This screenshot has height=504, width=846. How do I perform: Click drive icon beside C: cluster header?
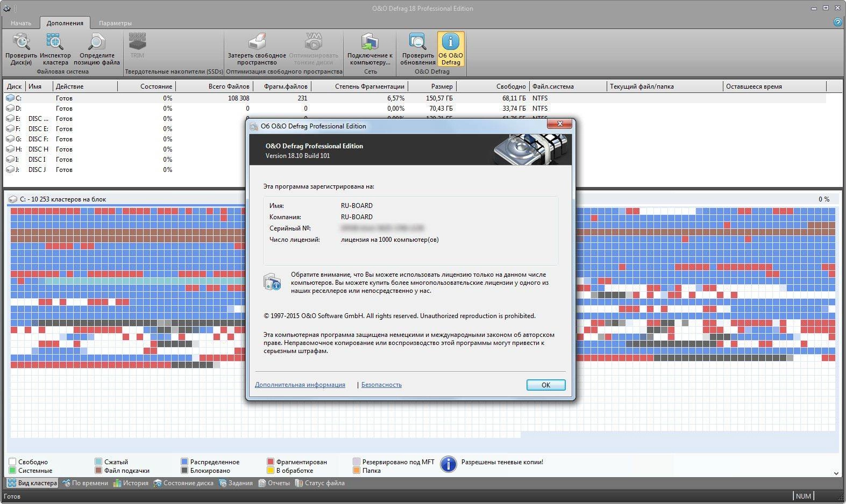coord(13,199)
